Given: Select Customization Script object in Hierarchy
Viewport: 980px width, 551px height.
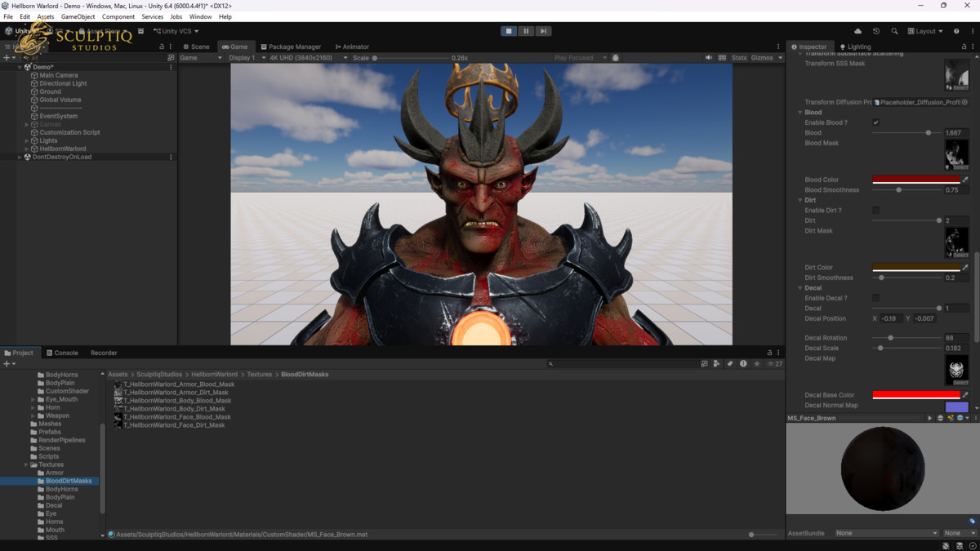Looking at the screenshot, I should [x=69, y=132].
